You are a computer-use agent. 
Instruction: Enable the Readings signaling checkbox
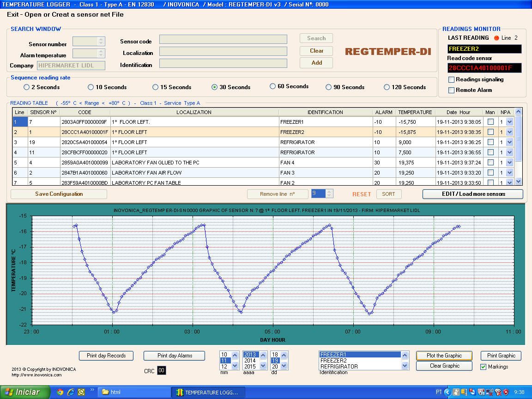coord(452,79)
